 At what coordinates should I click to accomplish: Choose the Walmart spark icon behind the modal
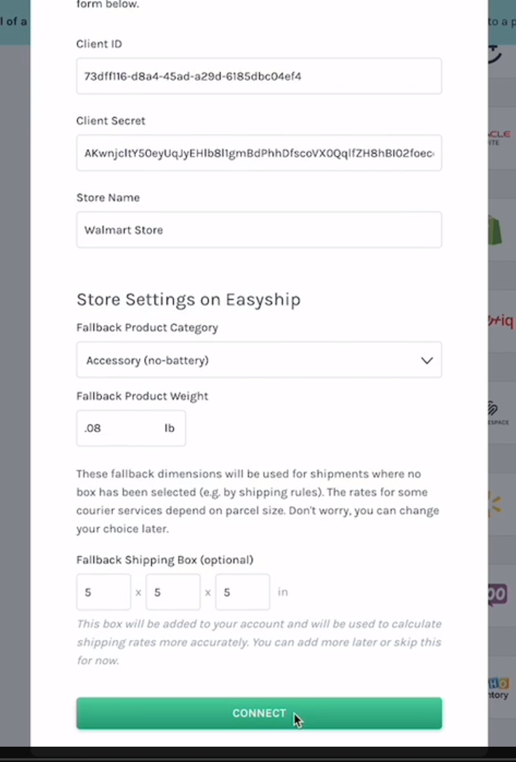click(x=496, y=504)
